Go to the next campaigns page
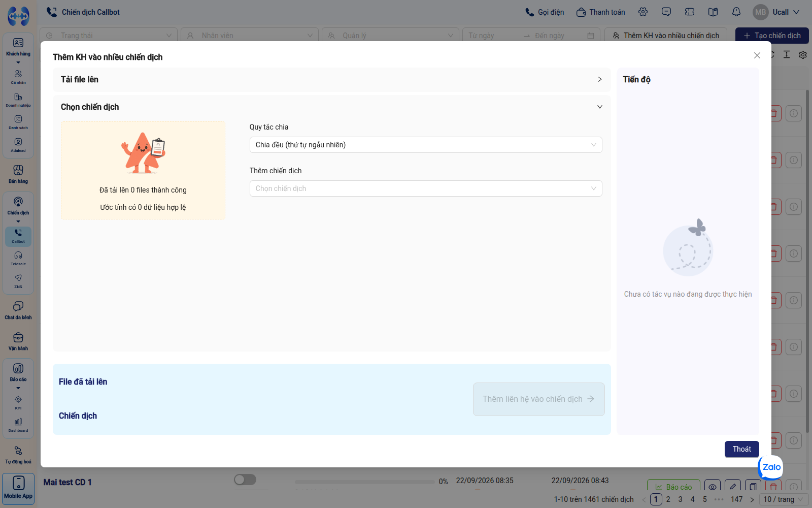Image resolution: width=812 pixels, height=508 pixels. coord(752,499)
